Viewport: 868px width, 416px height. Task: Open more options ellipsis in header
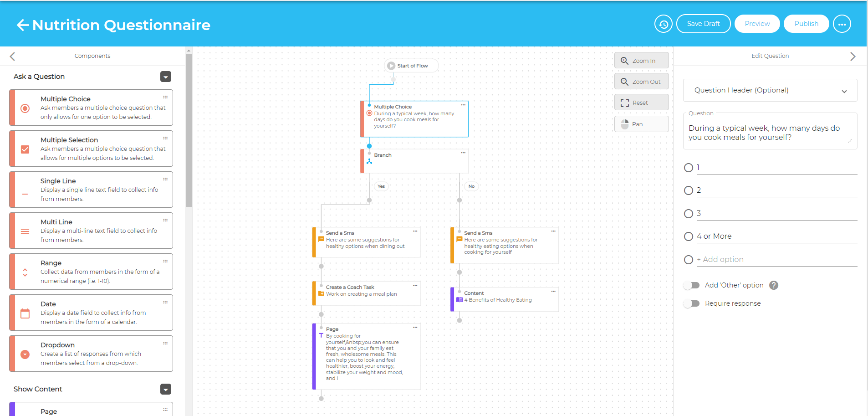coord(842,24)
